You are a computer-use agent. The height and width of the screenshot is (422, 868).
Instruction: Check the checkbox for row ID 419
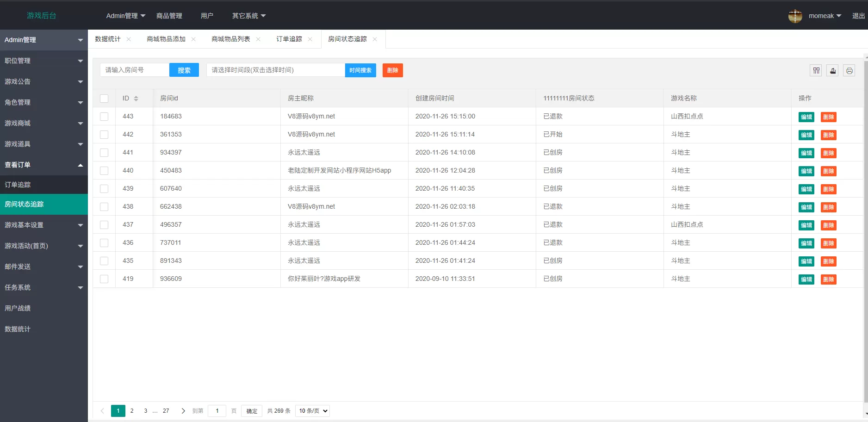coord(104,279)
